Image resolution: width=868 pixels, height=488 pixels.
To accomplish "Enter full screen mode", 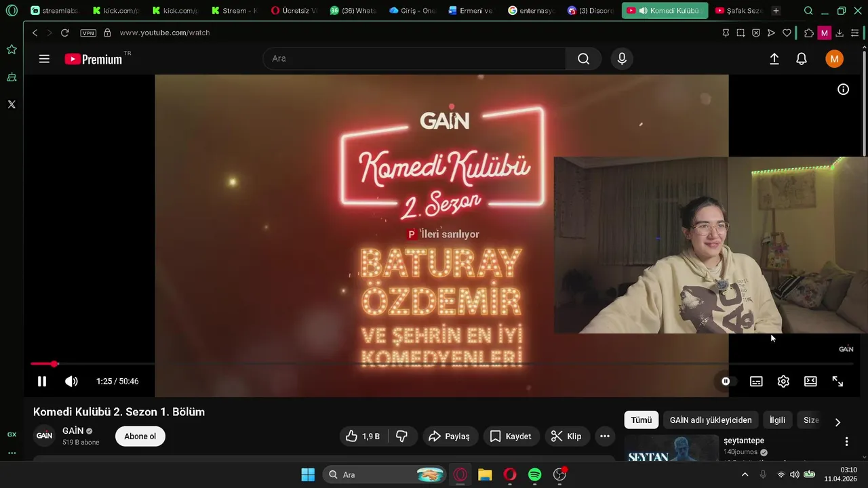I will click(x=837, y=382).
